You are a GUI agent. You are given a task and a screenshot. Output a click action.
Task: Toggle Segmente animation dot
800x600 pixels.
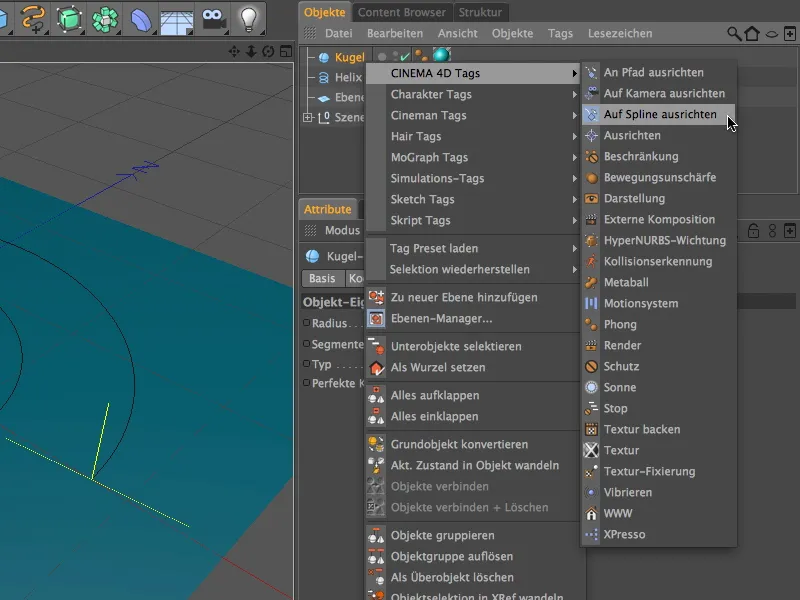[x=306, y=343]
